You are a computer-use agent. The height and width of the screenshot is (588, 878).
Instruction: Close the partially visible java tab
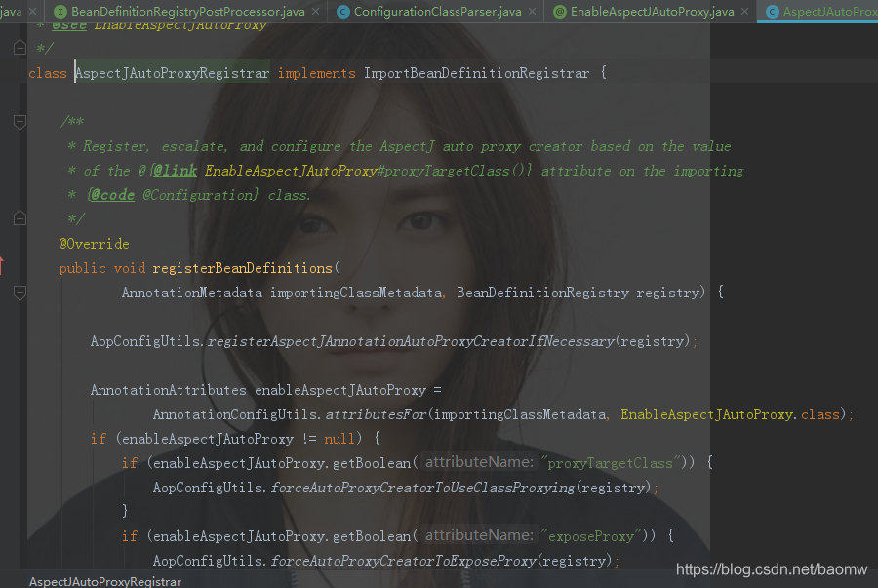click(x=32, y=11)
